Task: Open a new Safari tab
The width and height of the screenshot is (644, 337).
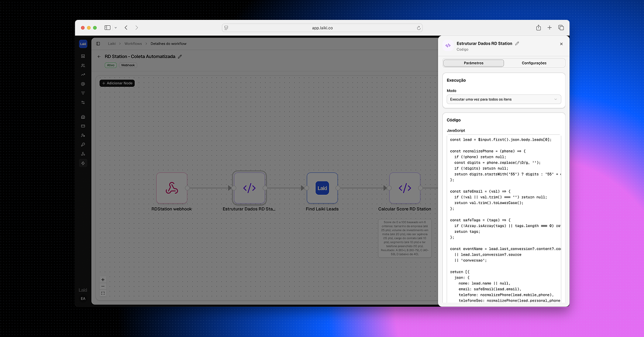Action: click(x=550, y=27)
